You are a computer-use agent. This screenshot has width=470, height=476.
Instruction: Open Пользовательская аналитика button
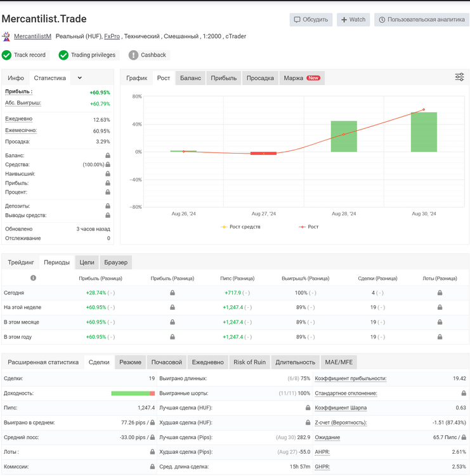[422, 20]
